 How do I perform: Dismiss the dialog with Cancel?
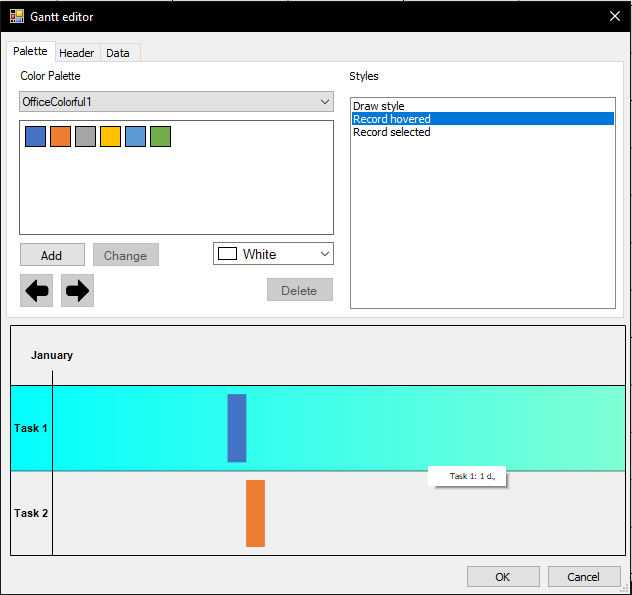coord(584,576)
